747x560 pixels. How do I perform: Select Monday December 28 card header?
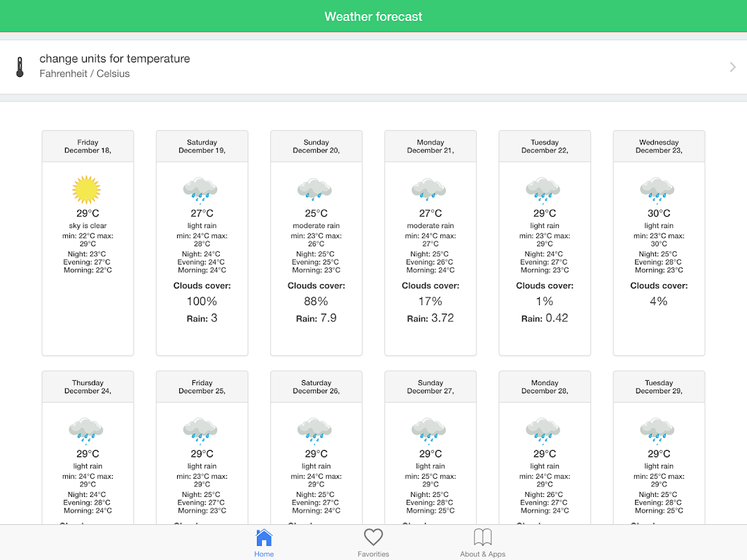(545, 386)
